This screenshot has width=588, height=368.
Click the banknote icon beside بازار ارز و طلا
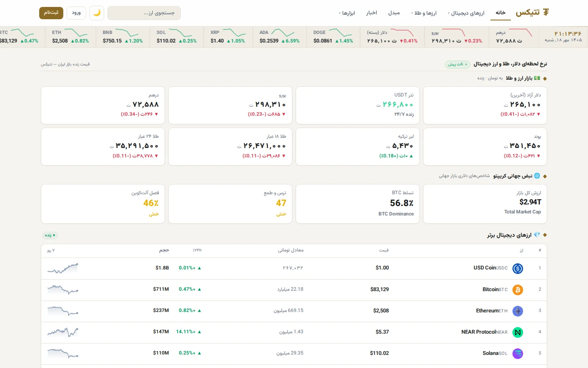pyautogui.click(x=537, y=78)
